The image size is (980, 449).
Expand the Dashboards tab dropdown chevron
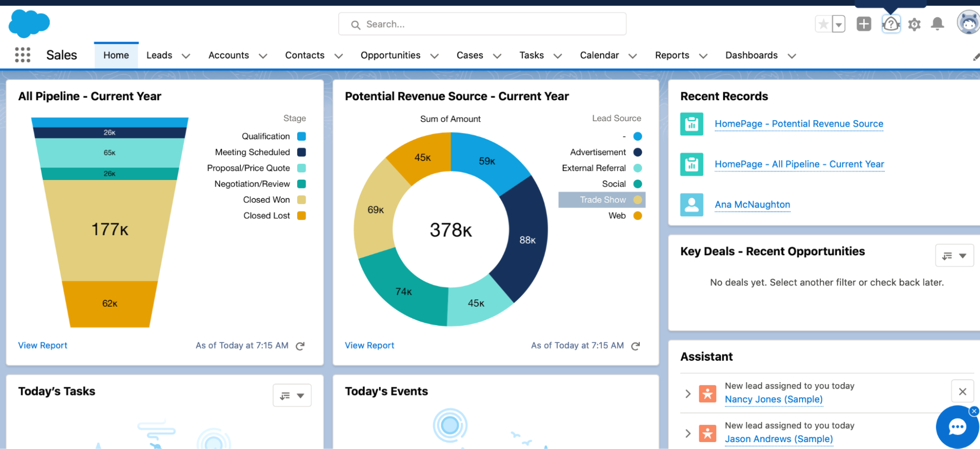click(792, 56)
